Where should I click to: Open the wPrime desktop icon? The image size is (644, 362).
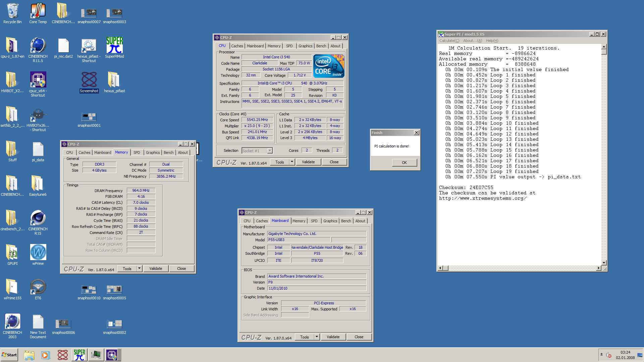[x=38, y=253]
